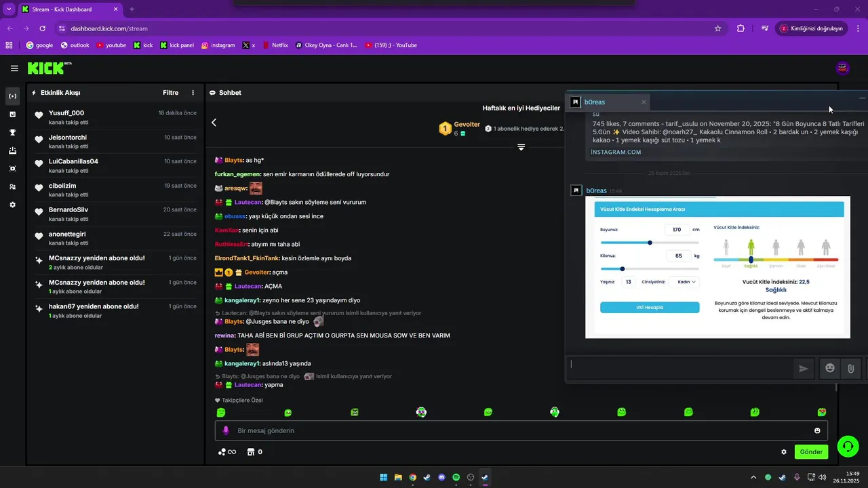Click the Boyunuz height slider
This screenshot has width=868, height=488.
[x=650, y=243]
